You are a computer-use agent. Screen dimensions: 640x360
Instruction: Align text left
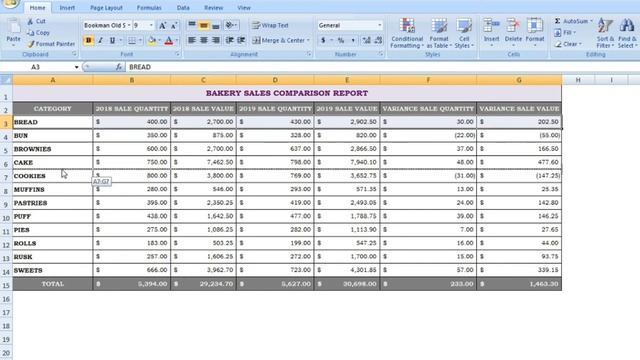tap(191, 40)
